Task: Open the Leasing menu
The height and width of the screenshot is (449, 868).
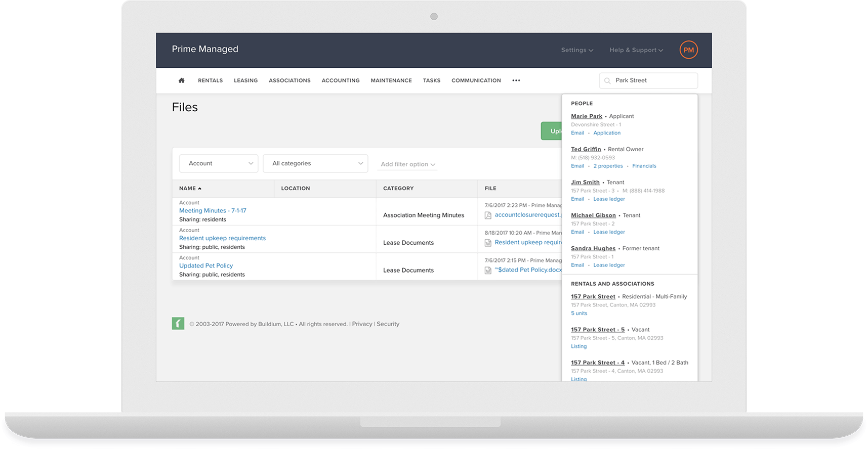Action: pos(246,80)
